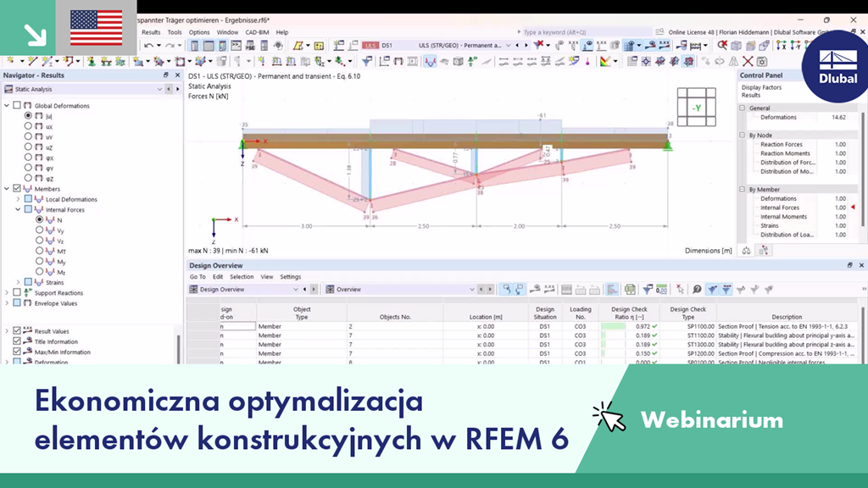Image resolution: width=868 pixels, height=488 pixels.
Task: Toggle the Members checkbox
Action: point(17,189)
